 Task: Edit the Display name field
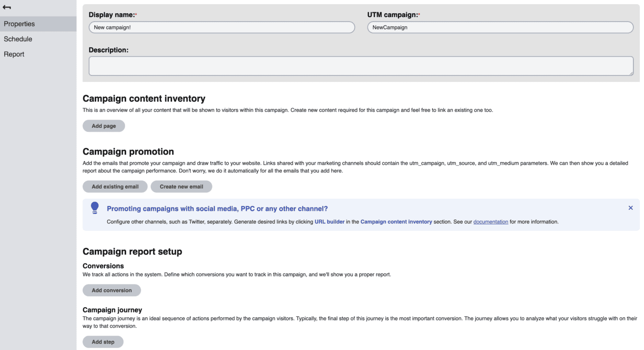click(222, 27)
